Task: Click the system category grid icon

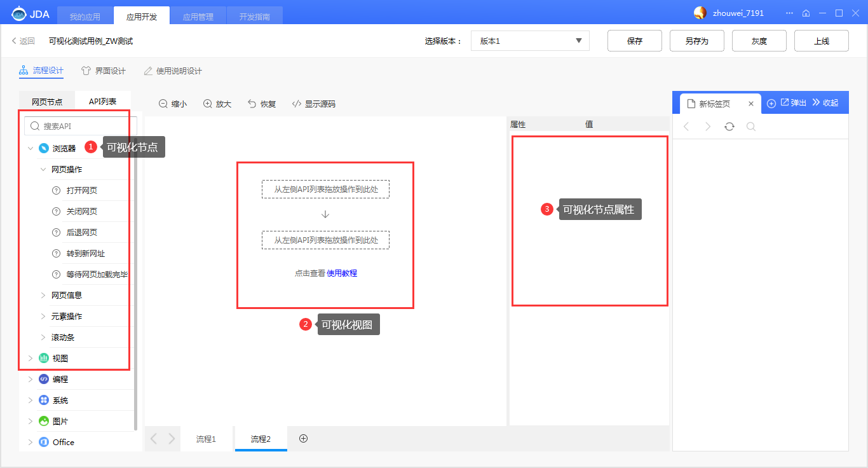Action: tap(44, 400)
